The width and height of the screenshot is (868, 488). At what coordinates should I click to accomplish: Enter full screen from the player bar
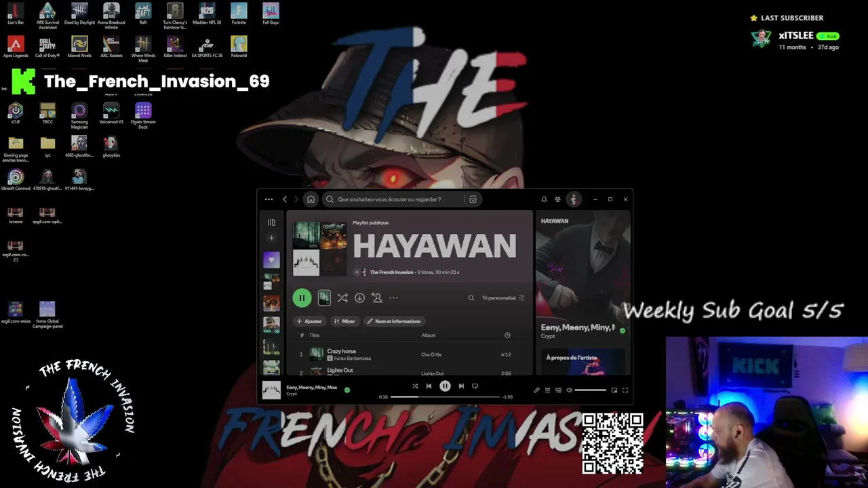(625, 390)
